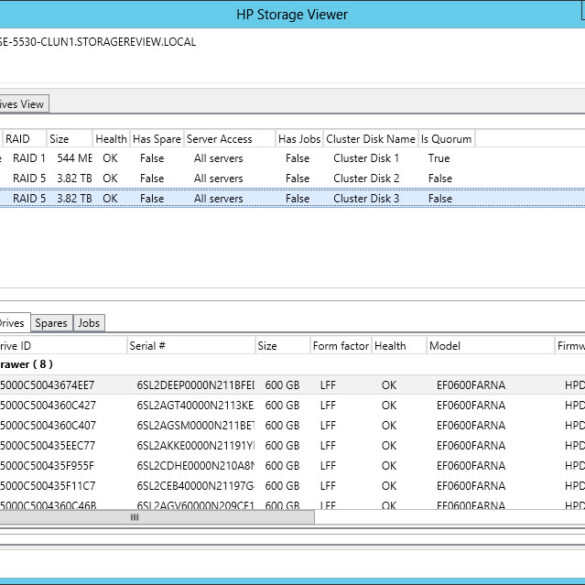585x585 pixels.
Task: Select drive 5000C5004360C427 row
Action: [292, 405]
